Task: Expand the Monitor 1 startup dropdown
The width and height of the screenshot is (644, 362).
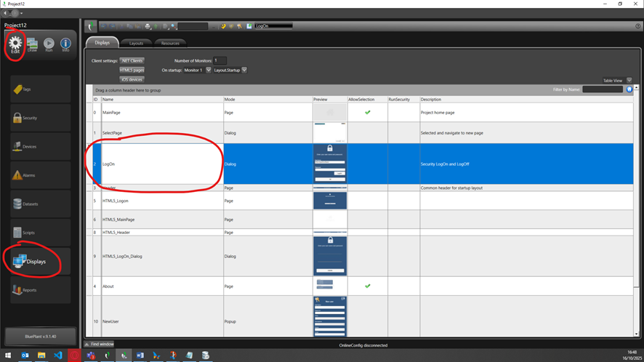Action: 209,70
